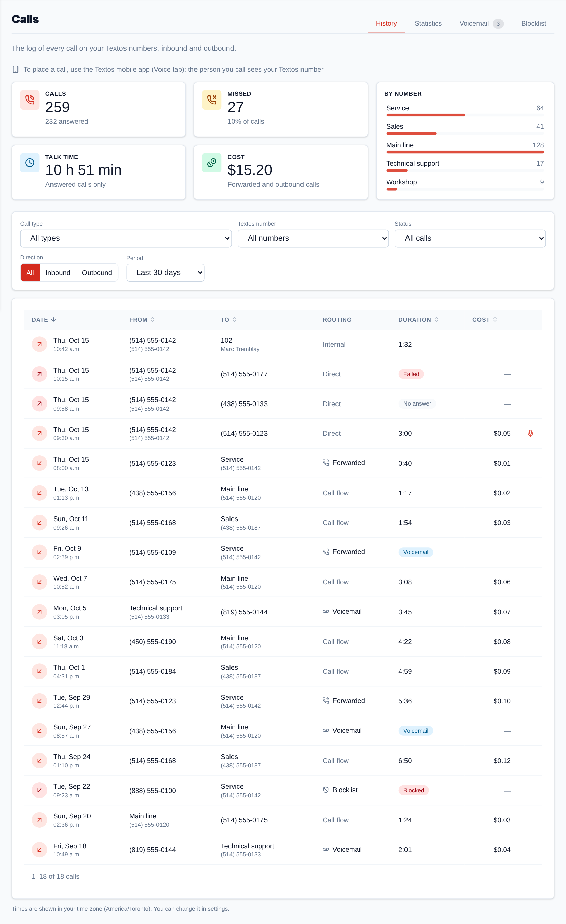Click forwarded phone icon on Tue, Sep 29 row
This screenshot has width=566, height=924.
(x=326, y=700)
